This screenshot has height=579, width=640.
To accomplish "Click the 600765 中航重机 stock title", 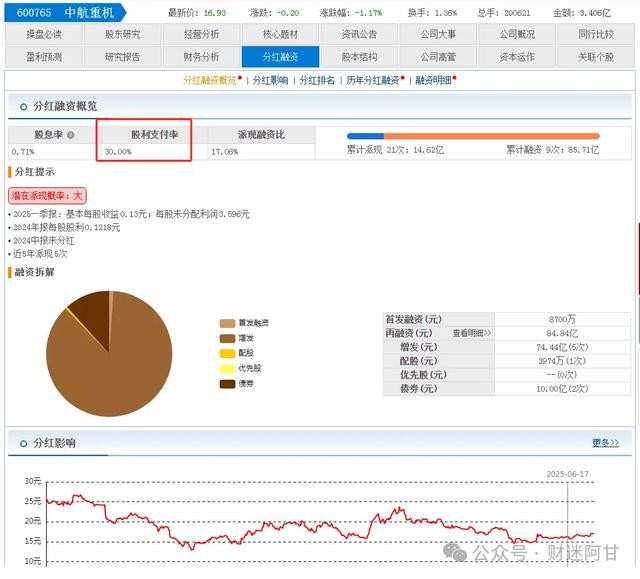I will [65, 13].
